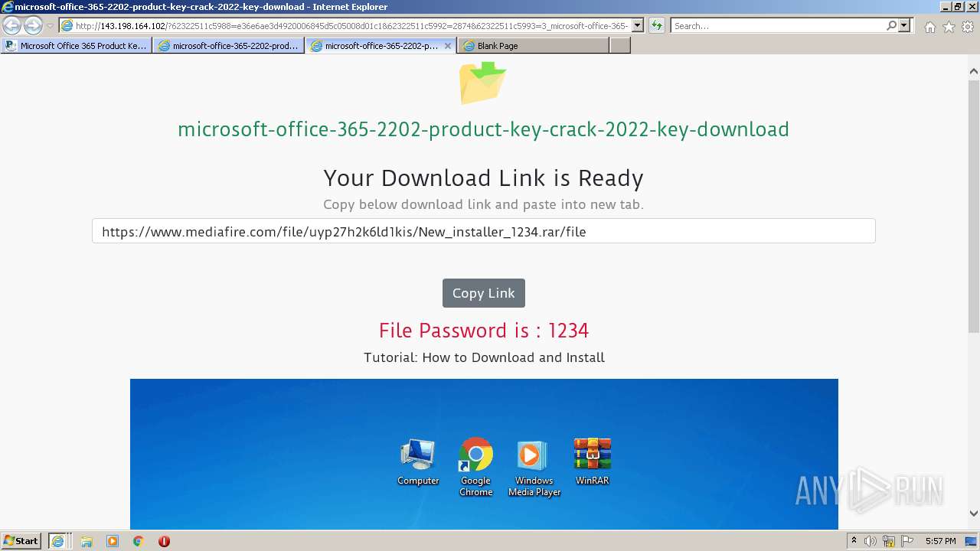
Task: Click the 'File Password is : 1234' text
Action: click(x=483, y=331)
